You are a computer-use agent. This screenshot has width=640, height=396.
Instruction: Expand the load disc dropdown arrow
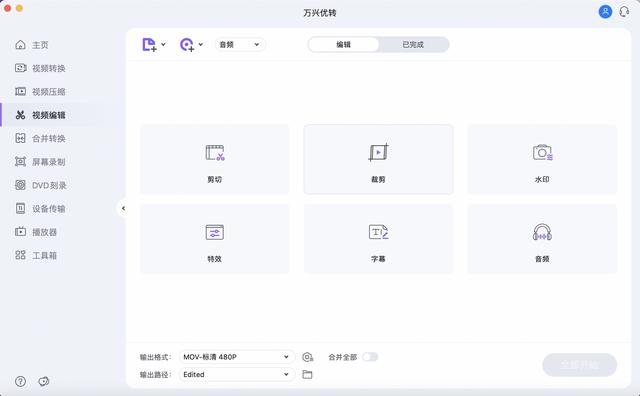[x=200, y=44]
